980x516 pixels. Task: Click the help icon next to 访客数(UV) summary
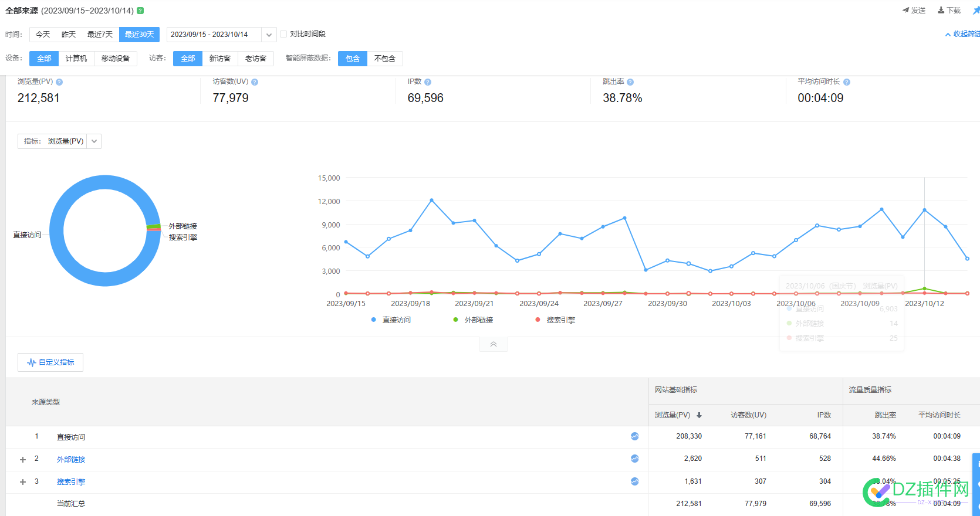click(x=255, y=82)
